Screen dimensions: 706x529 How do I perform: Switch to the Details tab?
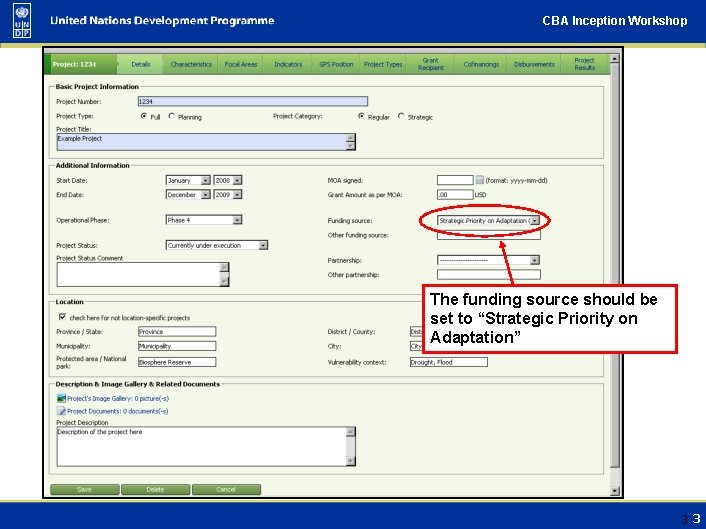click(x=140, y=64)
